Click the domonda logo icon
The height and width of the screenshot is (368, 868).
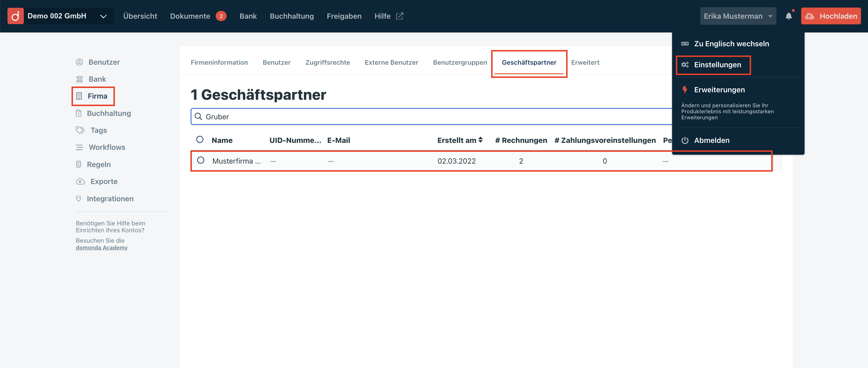[x=16, y=16]
